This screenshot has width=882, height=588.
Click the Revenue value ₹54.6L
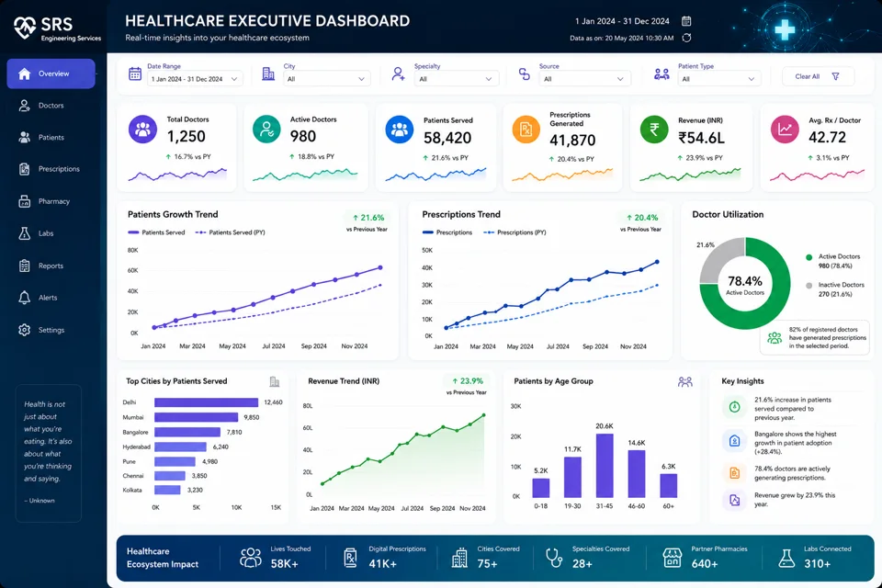tap(701, 138)
